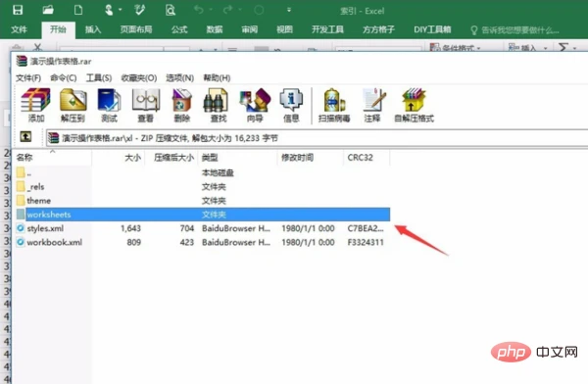Click Excel spell check icon in quick access
The height and width of the screenshot is (384, 588).
139,10
